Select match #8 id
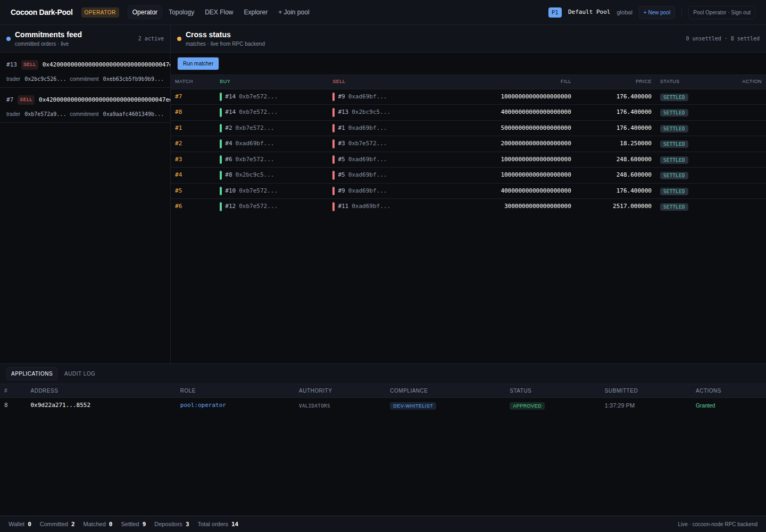This screenshot has height=532, width=766. click(179, 112)
